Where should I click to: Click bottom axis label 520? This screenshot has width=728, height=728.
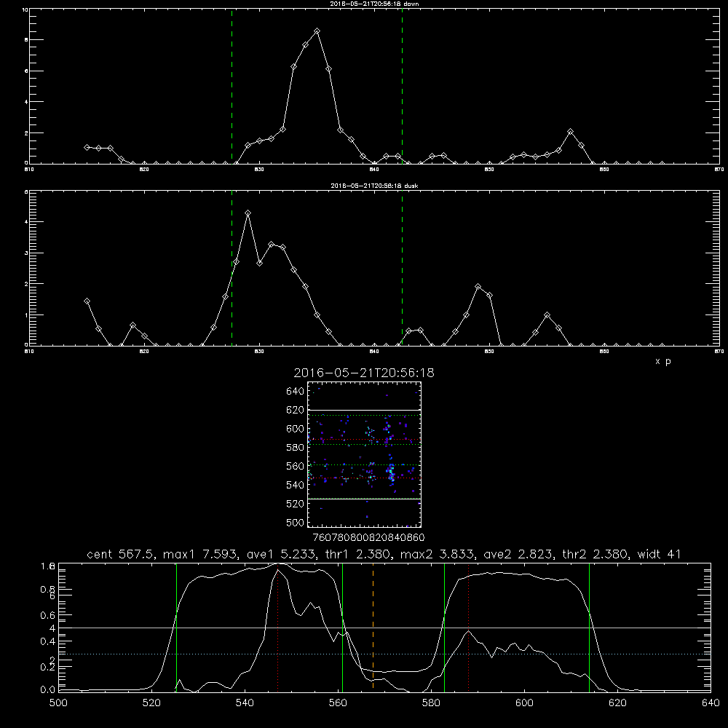151,703
